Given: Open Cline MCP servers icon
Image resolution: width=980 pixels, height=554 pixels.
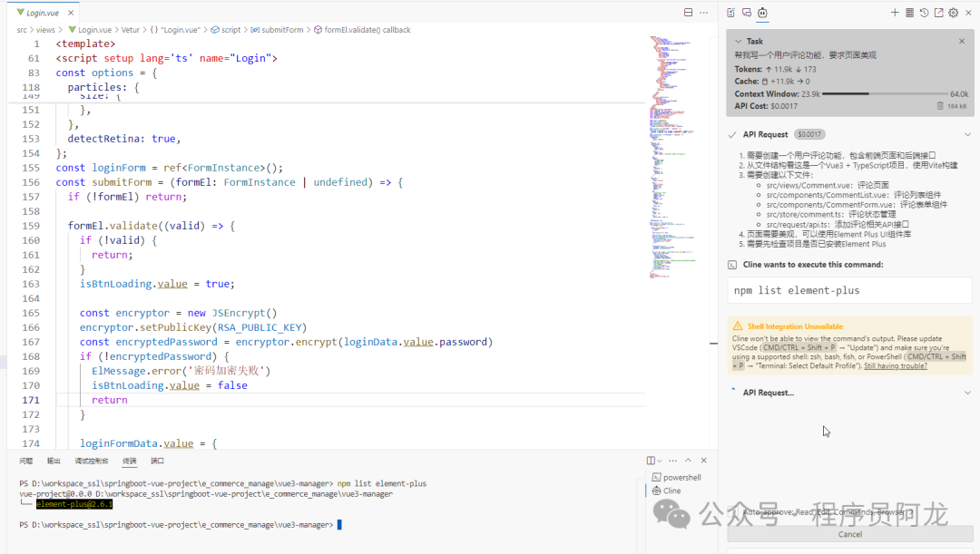Looking at the screenshot, I should (x=909, y=13).
